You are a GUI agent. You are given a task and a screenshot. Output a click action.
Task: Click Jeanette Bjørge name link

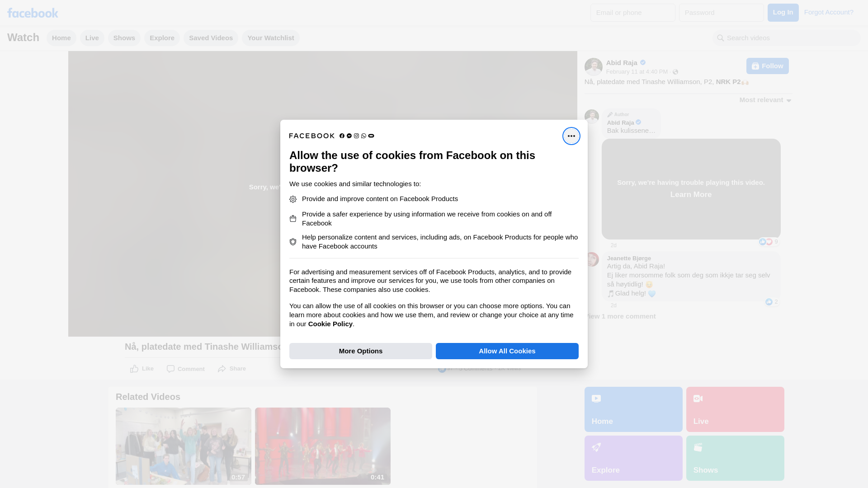pos(629,258)
